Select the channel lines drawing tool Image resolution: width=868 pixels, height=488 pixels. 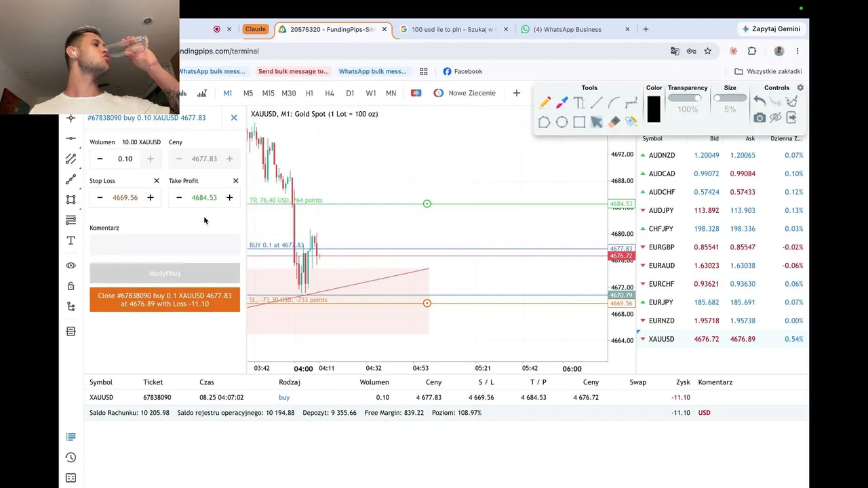pos(71,159)
